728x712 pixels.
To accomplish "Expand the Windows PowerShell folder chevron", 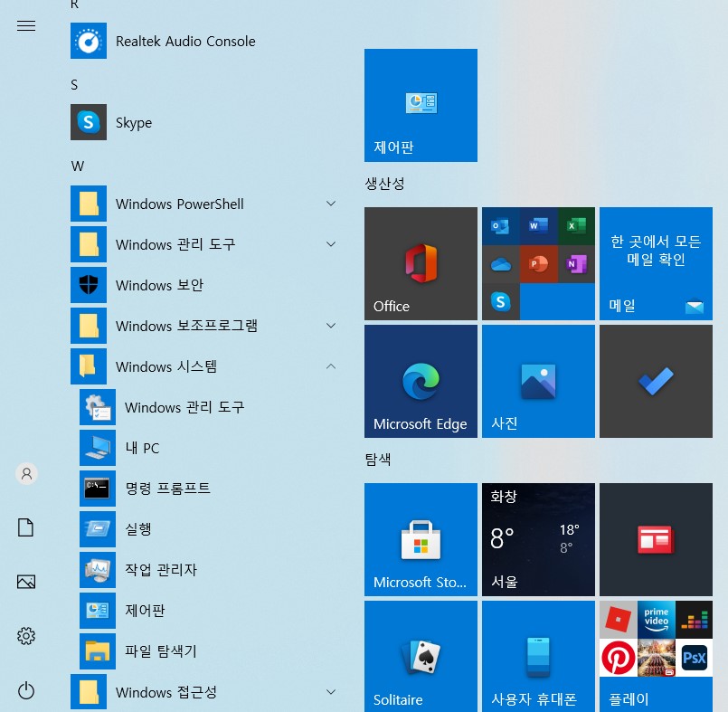I will pos(331,204).
